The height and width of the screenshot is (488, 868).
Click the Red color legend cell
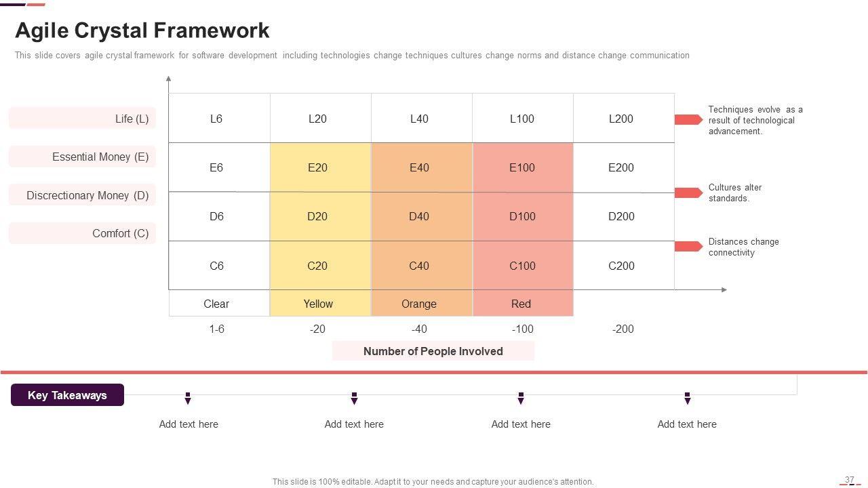tap(521, 304)
